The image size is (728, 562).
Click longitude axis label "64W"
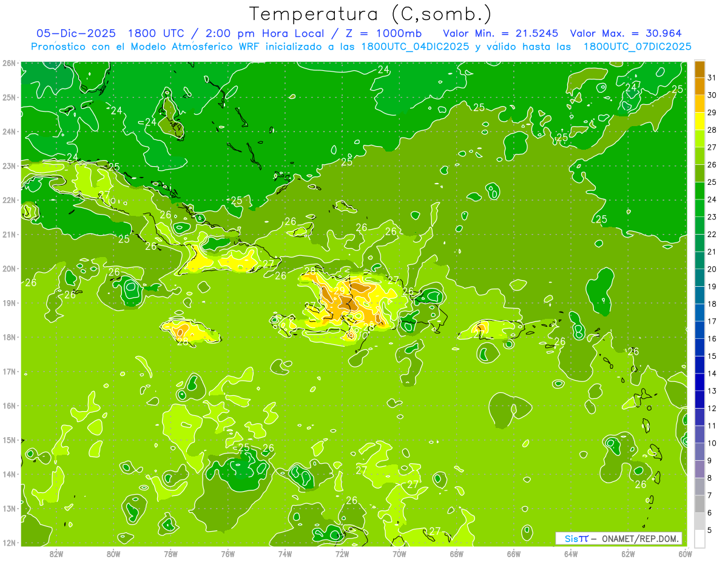tap(571, 554)
